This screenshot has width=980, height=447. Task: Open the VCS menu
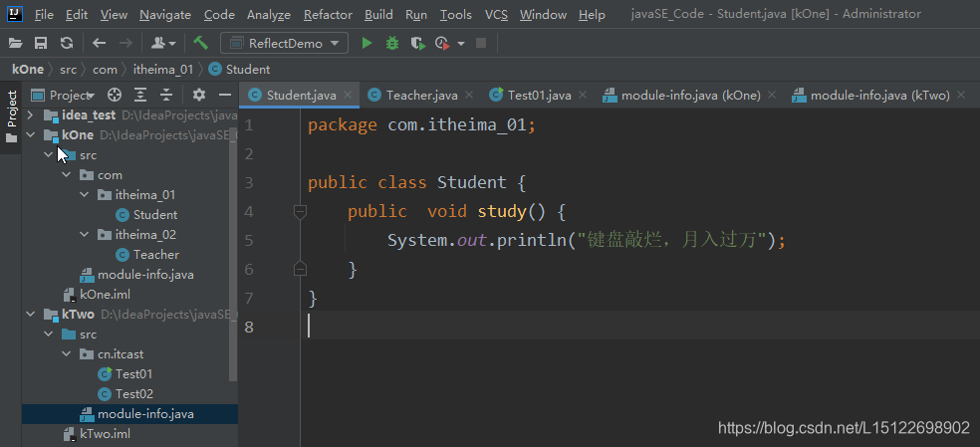tap(496, 14)
